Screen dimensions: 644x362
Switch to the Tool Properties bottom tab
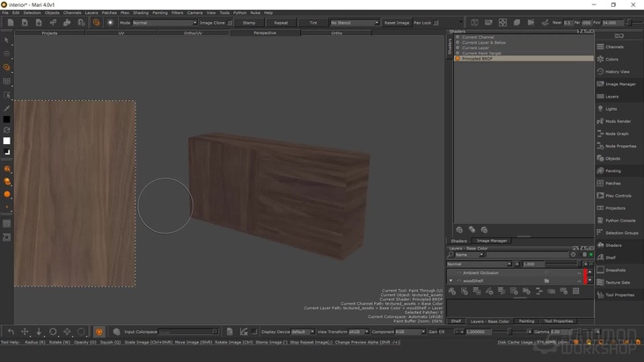[x=558, y=321]
